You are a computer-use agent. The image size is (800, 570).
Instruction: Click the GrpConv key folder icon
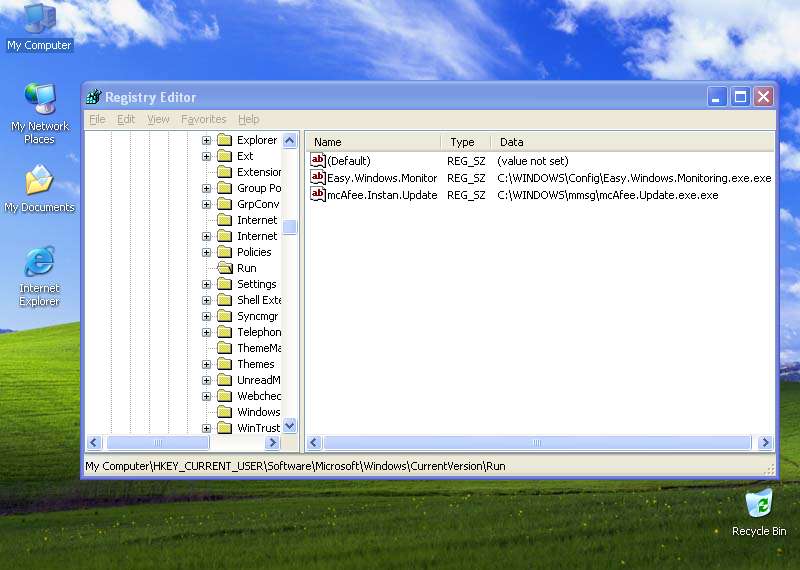point(224,204)
